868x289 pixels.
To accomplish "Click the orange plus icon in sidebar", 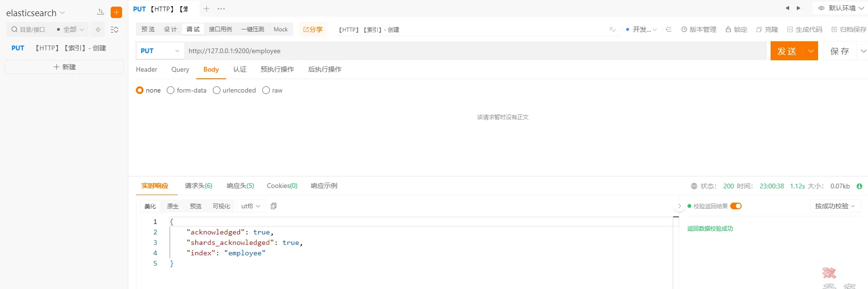I will (x=116, y=12).
